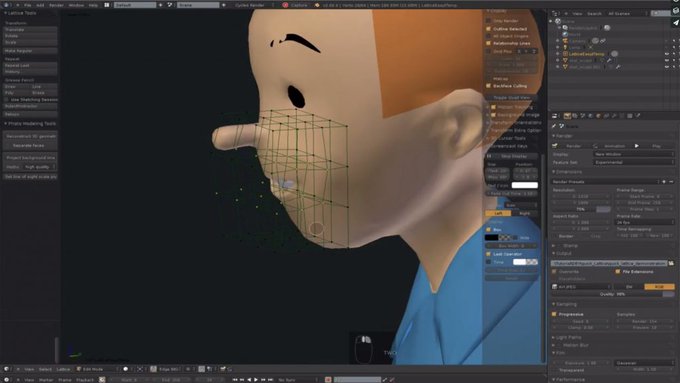Click the Blender info editor type icon
This screenshot has height=383, width=680.
point(6,5)
